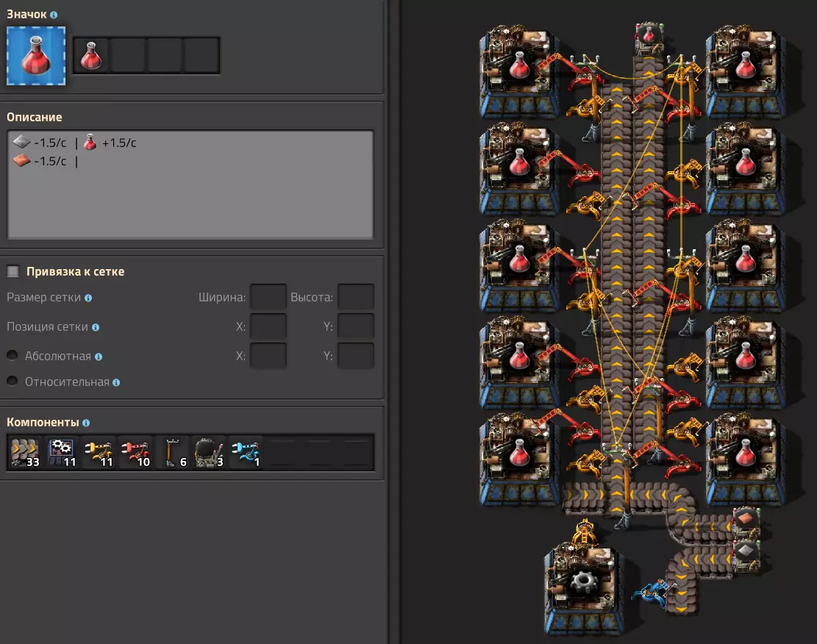Click the assembling machine component with count 11
The height and width of the screenshot is (644, 817).
pyautogui.click(x=62, y=453)
